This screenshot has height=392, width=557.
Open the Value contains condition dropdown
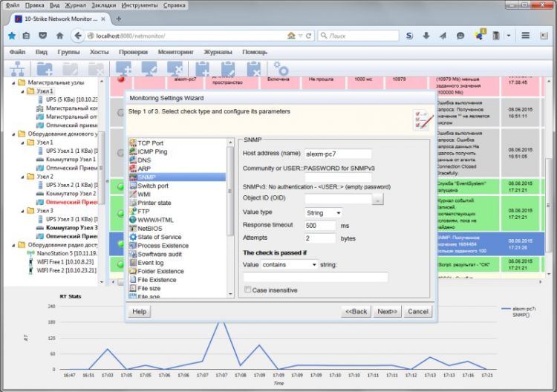[290, 264]
